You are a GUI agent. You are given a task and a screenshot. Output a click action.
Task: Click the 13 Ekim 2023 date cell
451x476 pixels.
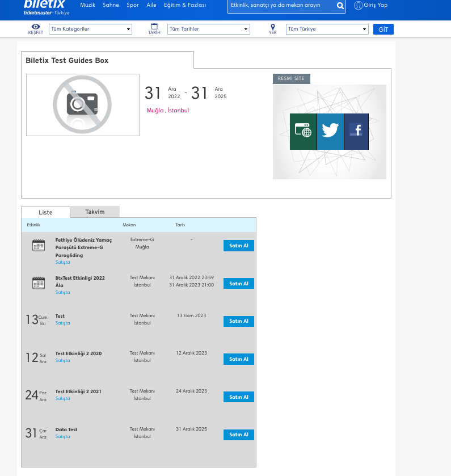coord(192,315)
